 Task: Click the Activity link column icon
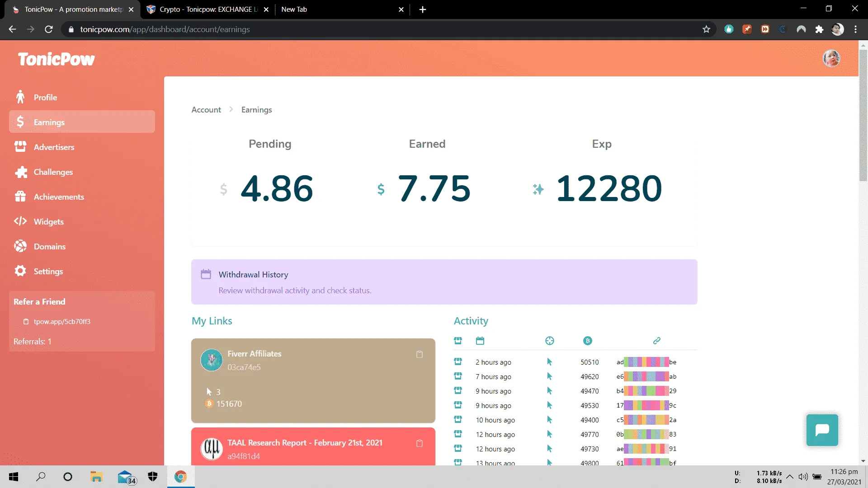click(x=657, y=341)
